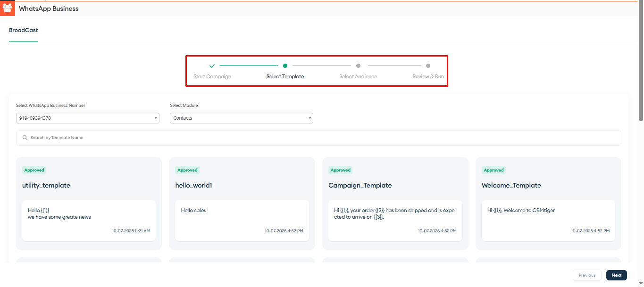Click the Start Campaign checkmark step
Image resolution: width=644 pixels, height=287 pixels.
coord(212,66)
